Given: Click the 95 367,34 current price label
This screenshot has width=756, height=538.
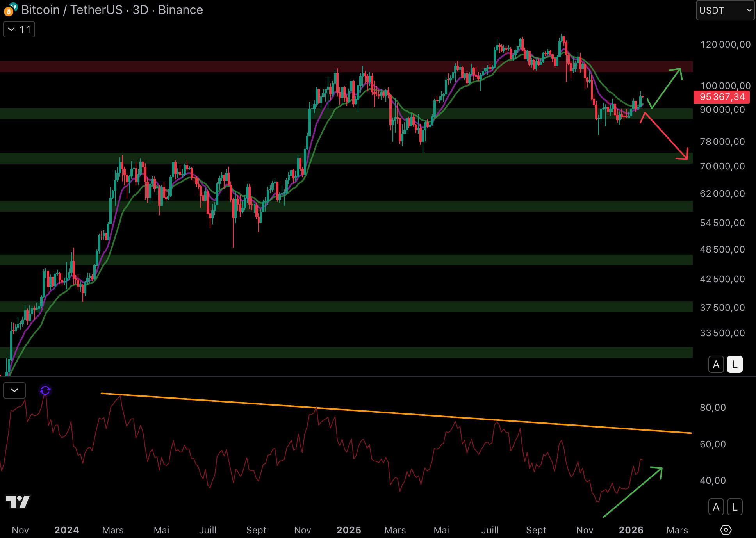Looking at the screenshot, I should pos(722,97).
